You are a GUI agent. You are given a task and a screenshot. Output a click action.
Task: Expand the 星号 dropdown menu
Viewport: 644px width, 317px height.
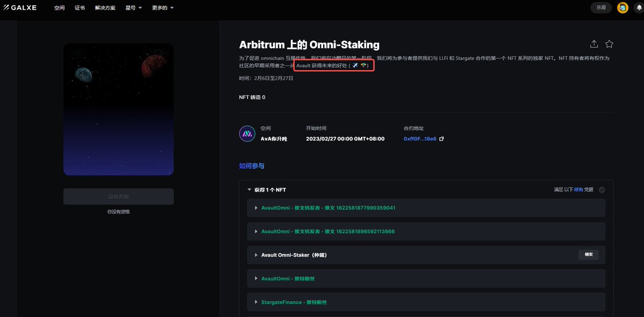134,8
